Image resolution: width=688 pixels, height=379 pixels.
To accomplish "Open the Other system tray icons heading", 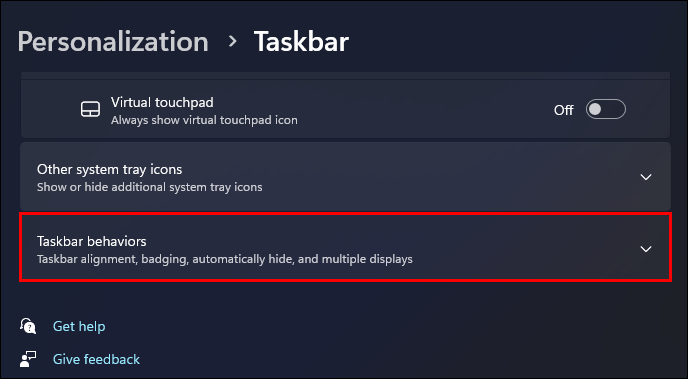I will (x=110, y=169).
